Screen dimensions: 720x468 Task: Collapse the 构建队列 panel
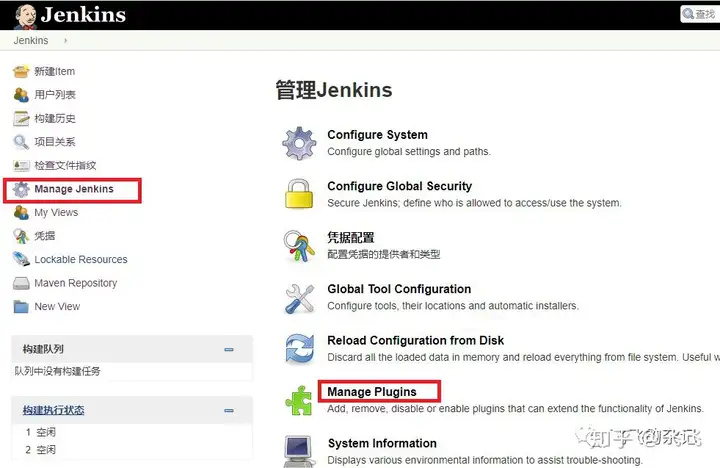pos(229,350)
